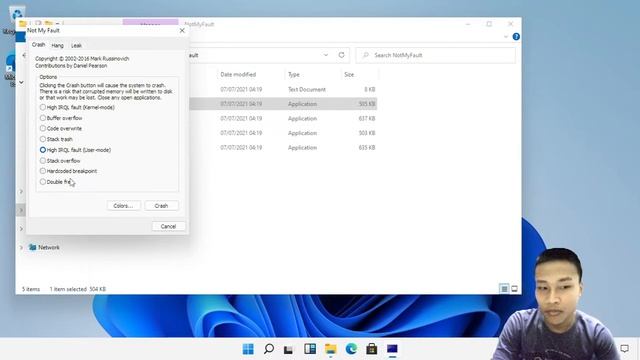Image resolution: width=640 pixels, height=360 pixels.
Task: Switch to details view layout icon
Action: pos(504,289)
